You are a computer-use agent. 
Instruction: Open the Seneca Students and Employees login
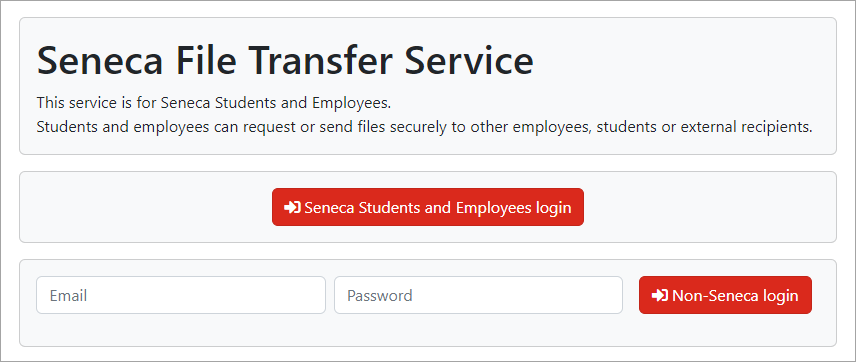[x=428, y=207]
